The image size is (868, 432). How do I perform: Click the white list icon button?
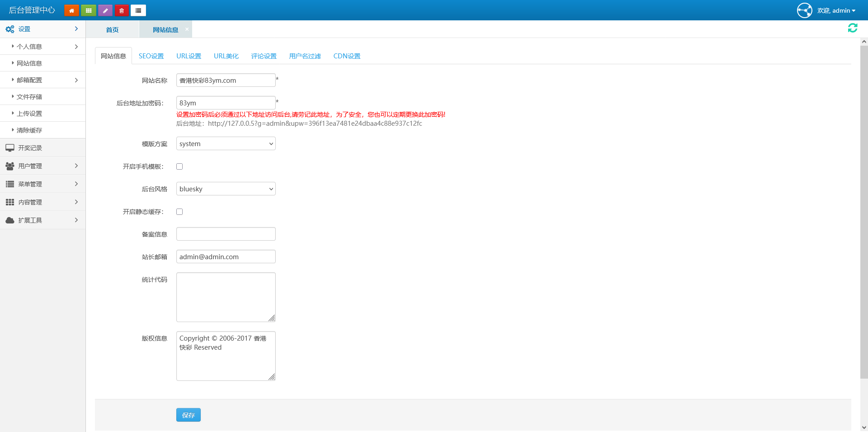[138, 10]
